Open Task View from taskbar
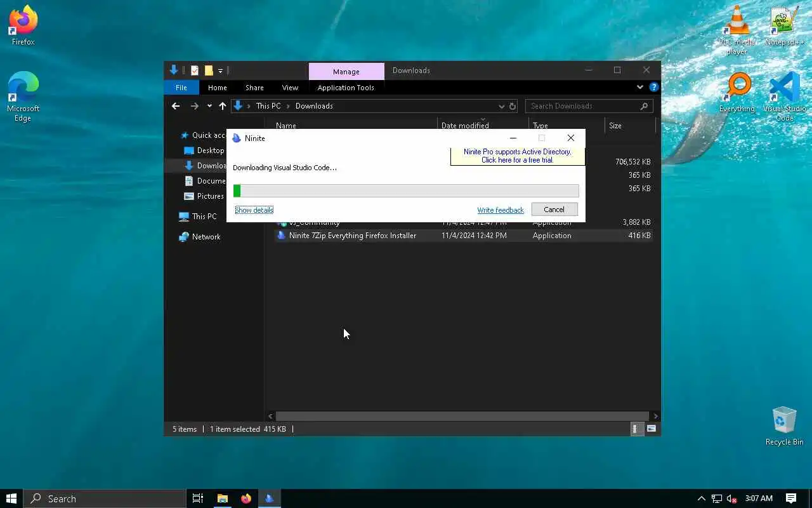The height and width of the screenshot is (508, 812). tap(198, 498)
